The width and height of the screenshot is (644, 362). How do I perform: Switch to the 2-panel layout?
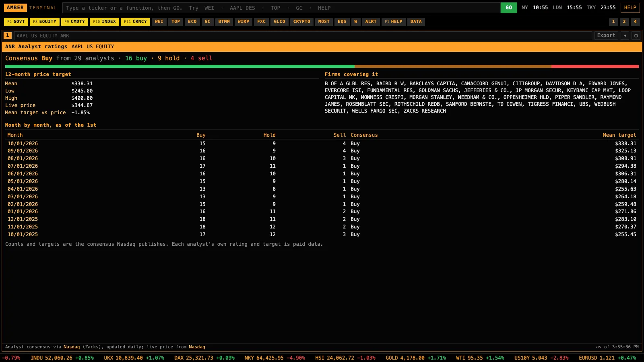coord(624,22)
